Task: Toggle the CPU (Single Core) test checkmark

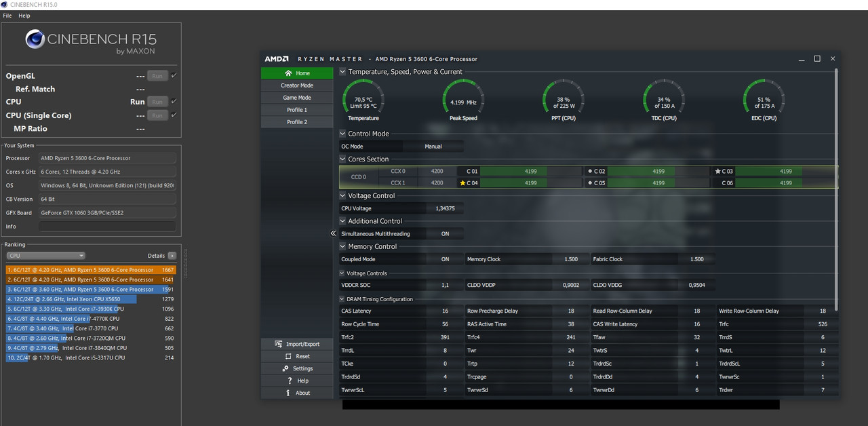Action: 174,115
